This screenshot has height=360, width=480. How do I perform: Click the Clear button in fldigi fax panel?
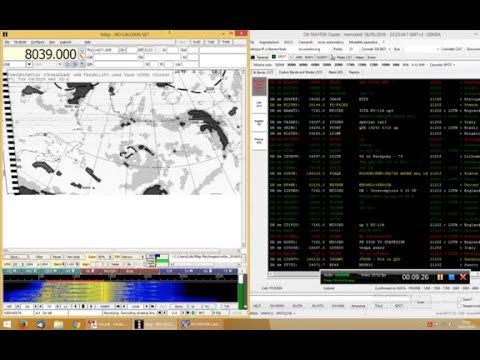point(39,257)
